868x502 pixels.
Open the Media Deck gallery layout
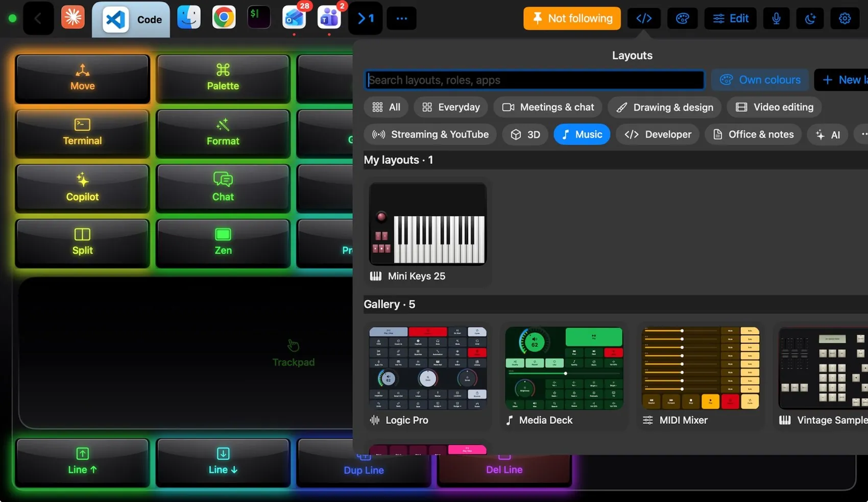[x=564, y=376]
